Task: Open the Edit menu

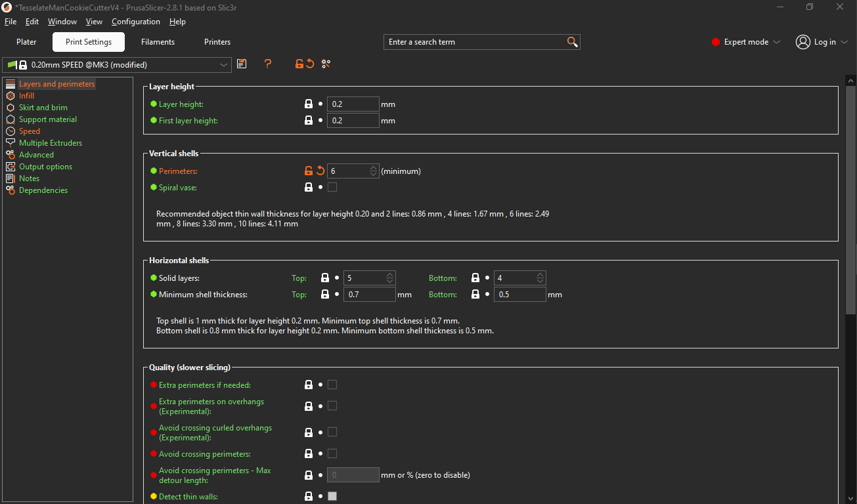Action: pos(32,22)
